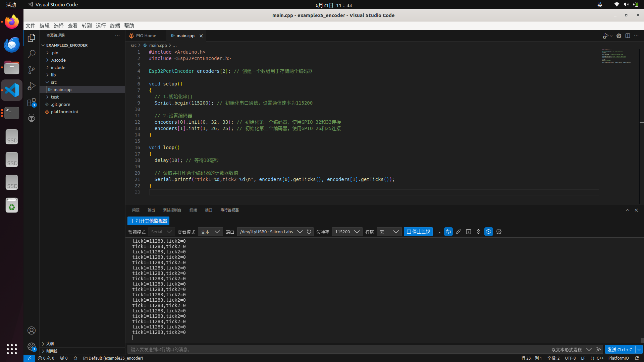Toggle the auto-reconnect button in the serial monitor
The height and width of the screenshot is (362, 644).
(489, 232)
